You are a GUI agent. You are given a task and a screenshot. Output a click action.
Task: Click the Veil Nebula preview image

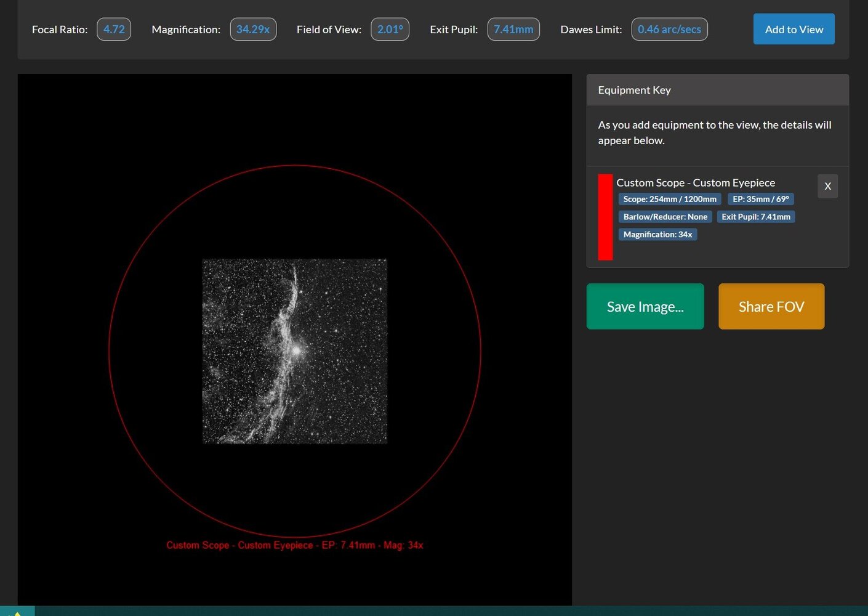(295, 351)
